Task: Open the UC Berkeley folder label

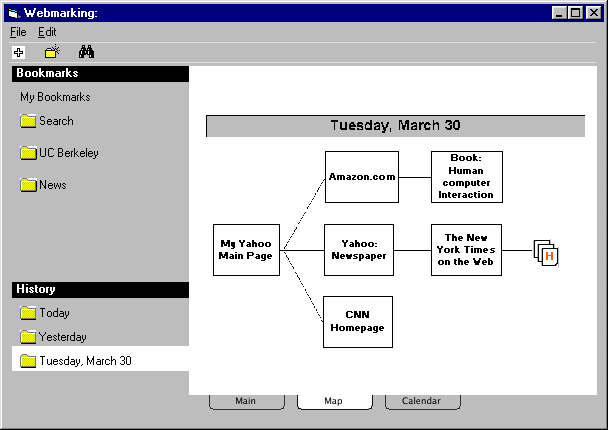Action: point(69,153)
